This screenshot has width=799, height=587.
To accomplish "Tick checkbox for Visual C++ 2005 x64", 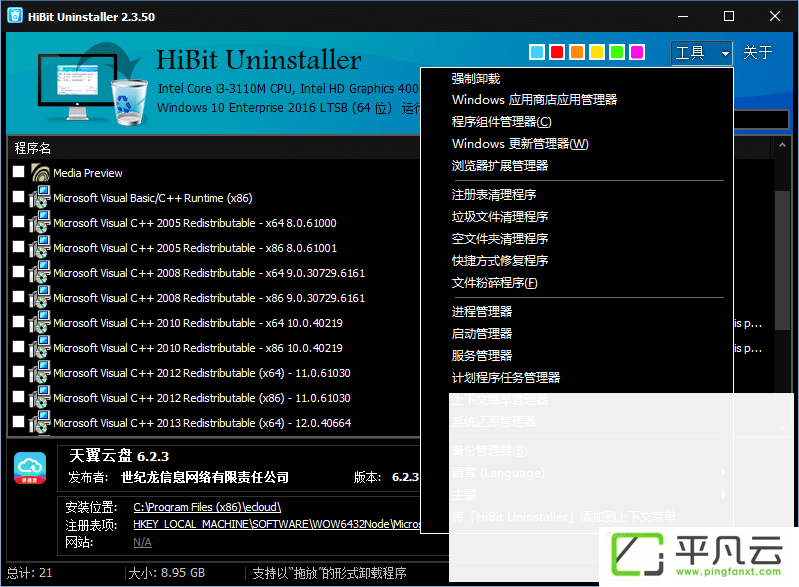I will pos(19,222).
